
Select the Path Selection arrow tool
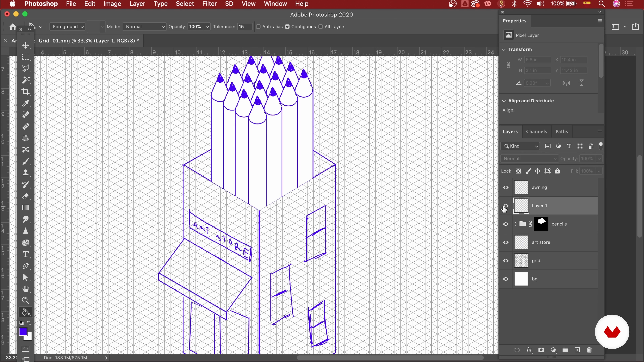point(25,277)
